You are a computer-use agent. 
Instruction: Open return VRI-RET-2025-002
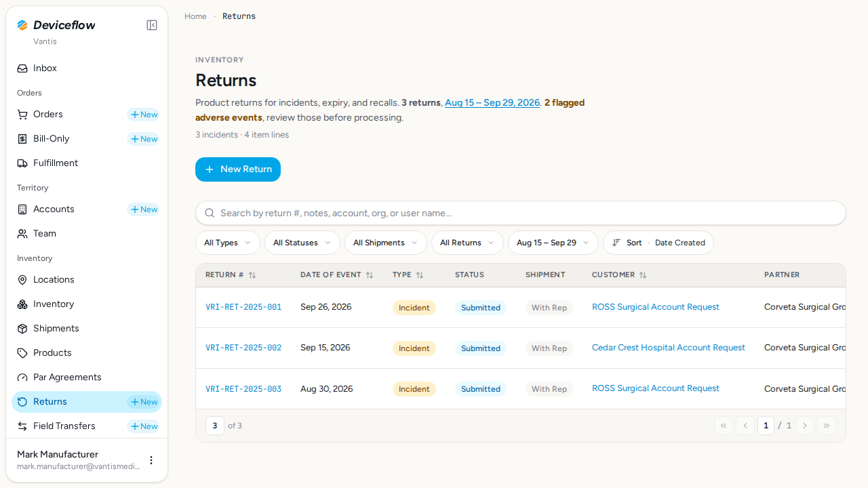point(243,348)
